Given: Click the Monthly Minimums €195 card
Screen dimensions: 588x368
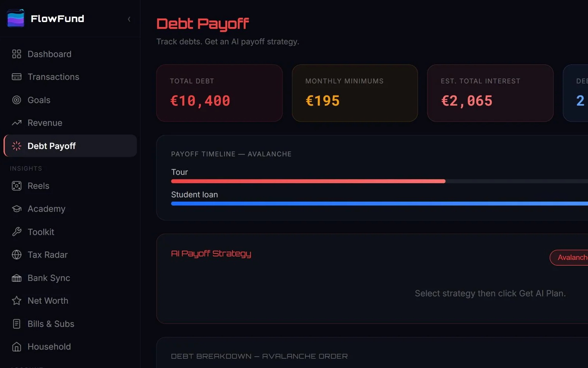Looking at the screenshot, I should click(x=355, y=93).
